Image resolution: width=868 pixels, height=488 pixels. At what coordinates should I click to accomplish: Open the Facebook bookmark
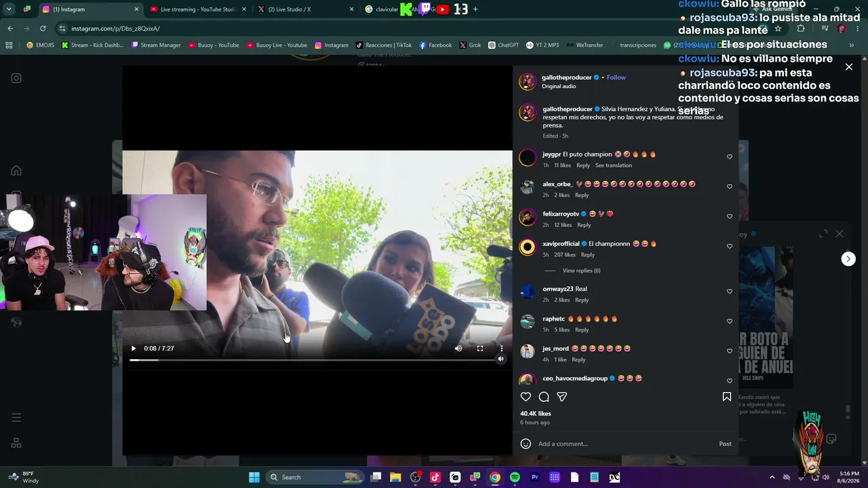pyautogui.click(x=435, y=45)
